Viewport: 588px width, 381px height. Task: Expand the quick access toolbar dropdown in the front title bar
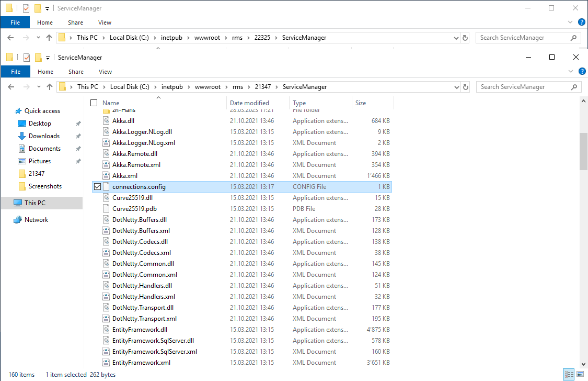(48, 58)
